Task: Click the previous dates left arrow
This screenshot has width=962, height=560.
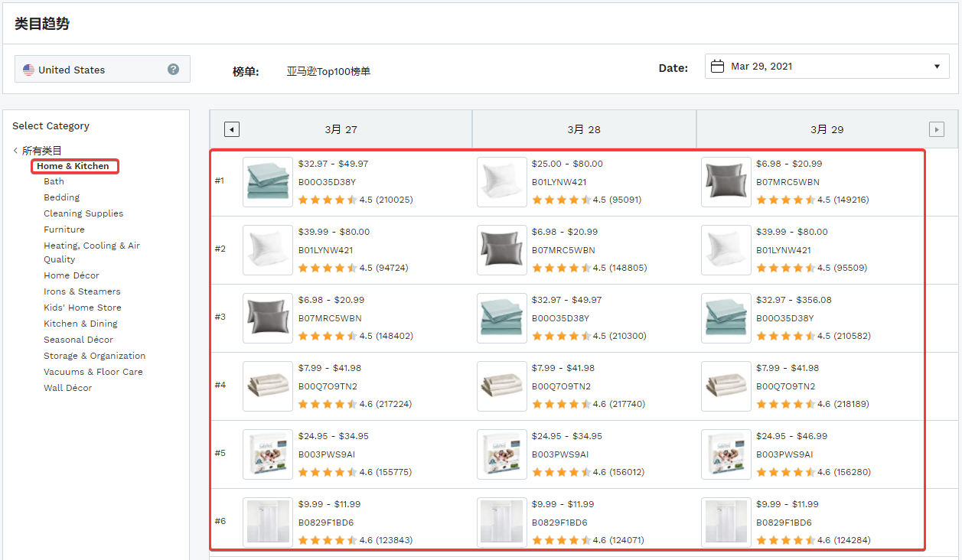Action: coord(232,129)
